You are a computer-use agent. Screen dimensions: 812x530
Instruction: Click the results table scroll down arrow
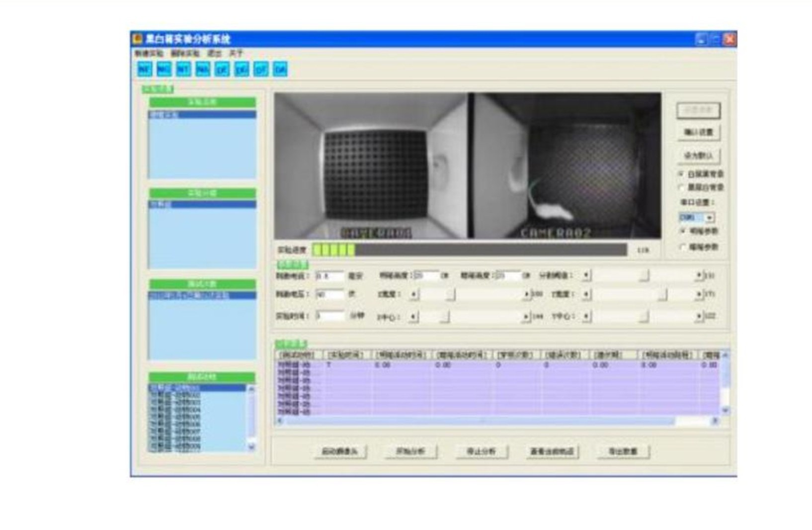click(725, 410)
